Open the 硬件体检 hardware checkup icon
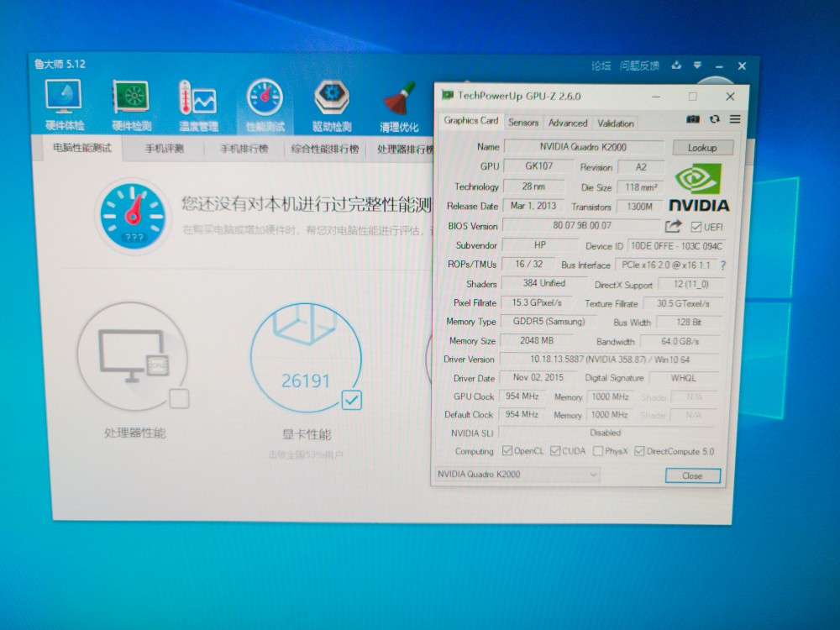 tap(64, 104)
